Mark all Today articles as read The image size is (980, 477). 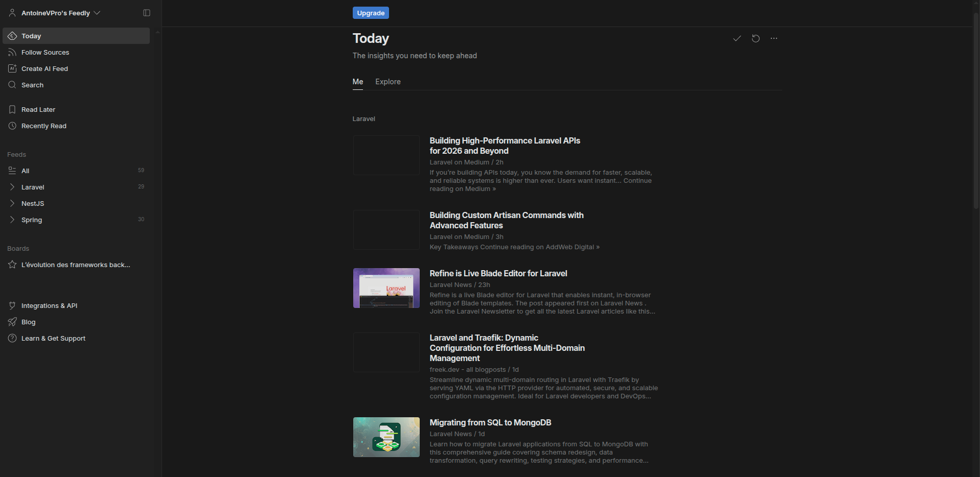(x=737, y=38)
